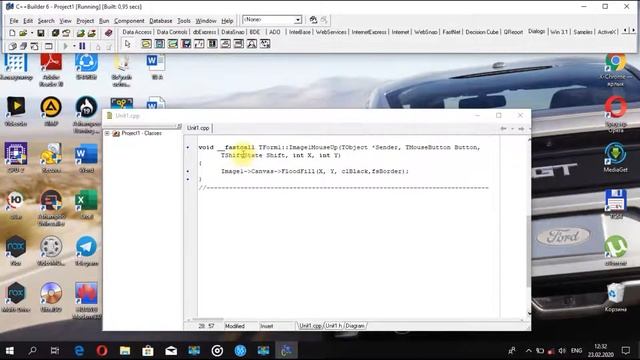Switch to ADO palette tab

[x=275, y=32]
